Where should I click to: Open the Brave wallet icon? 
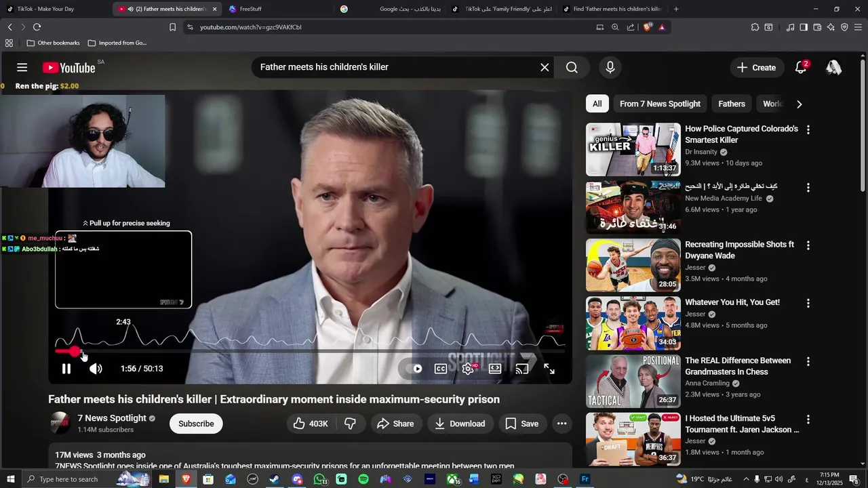817,27
